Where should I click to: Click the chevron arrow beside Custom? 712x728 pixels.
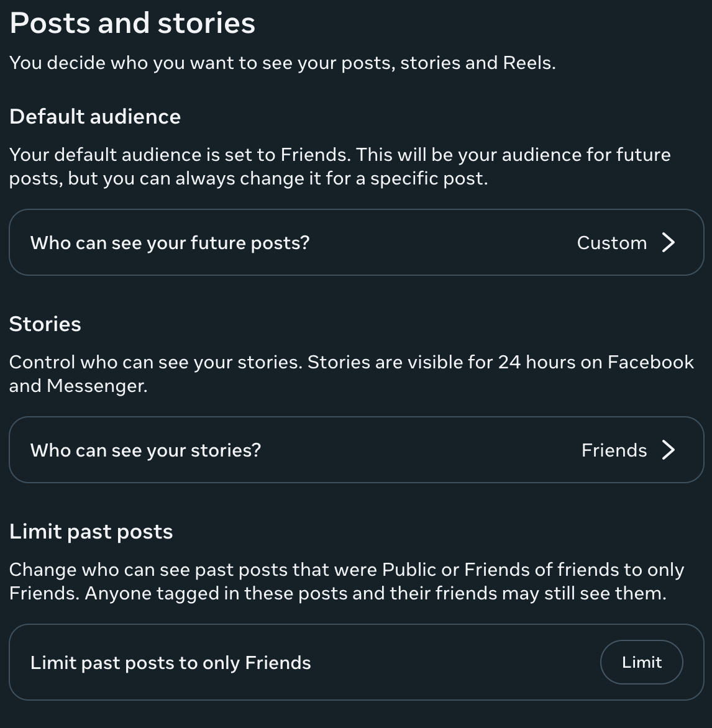669,242
